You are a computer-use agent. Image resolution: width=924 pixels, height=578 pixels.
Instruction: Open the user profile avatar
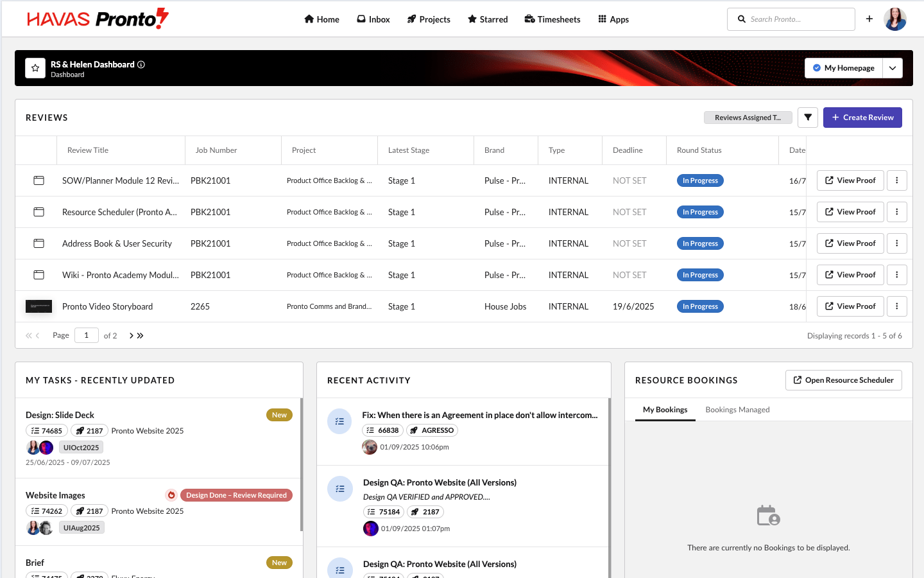[x=895, y=19]
